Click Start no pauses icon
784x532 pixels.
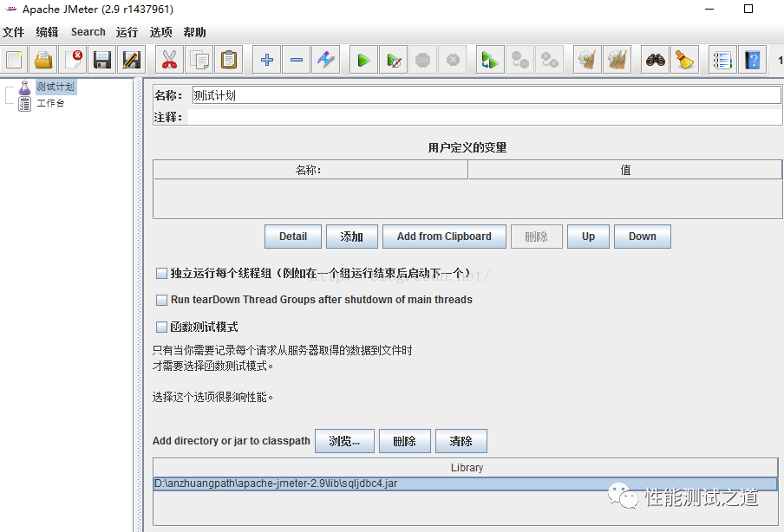coord(393,60)
